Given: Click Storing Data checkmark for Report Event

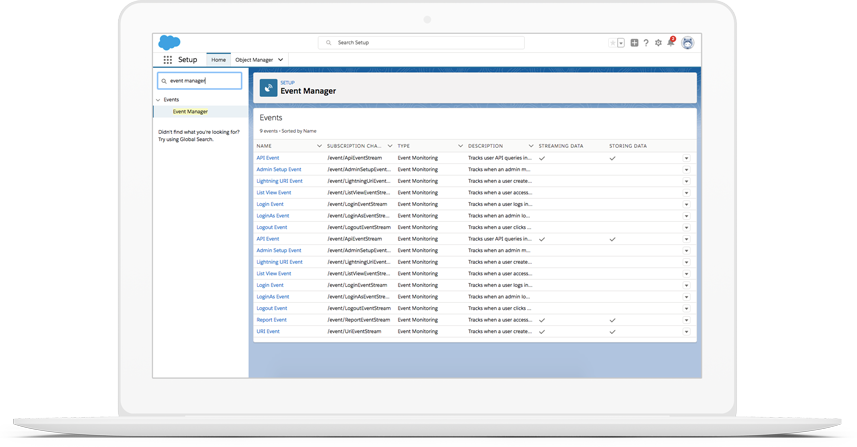Looking at the screenshot, I should [x=613, y=320].
